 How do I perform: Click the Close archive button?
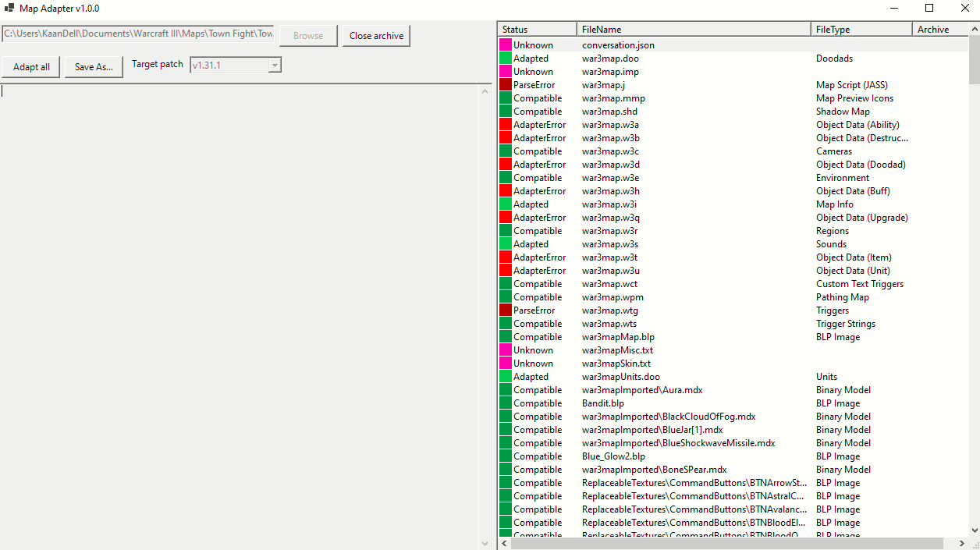376,36
